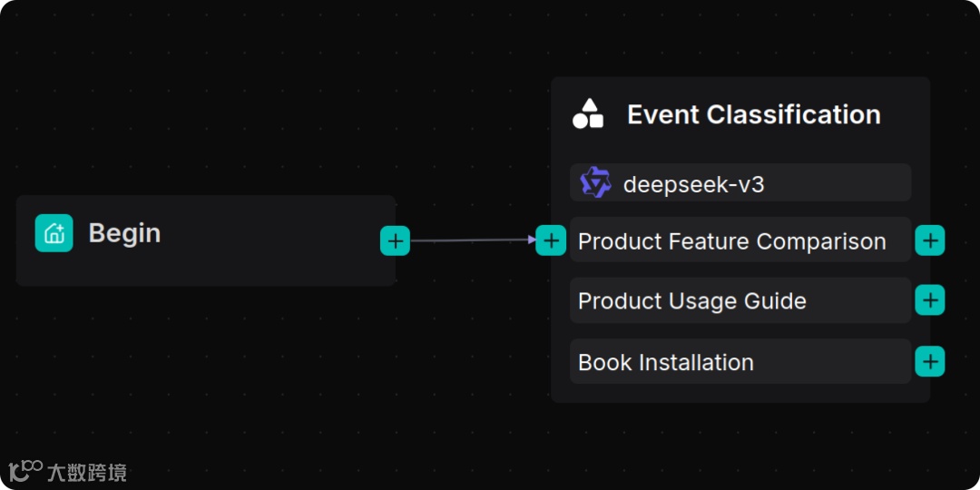This screenshot has width=980, height=490.
Task: Click the plus handle on the Begin node
Action: point(395,240)
